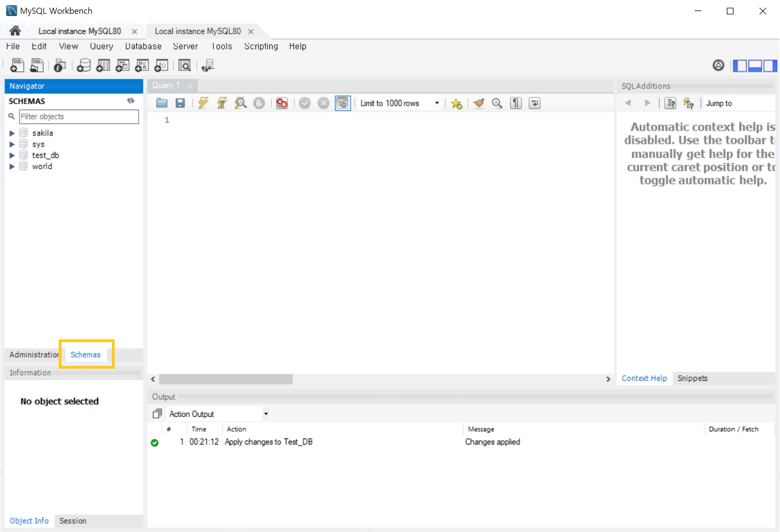Open the Query menu
Viewport: 780px width, 532px height.
point(101,47)
